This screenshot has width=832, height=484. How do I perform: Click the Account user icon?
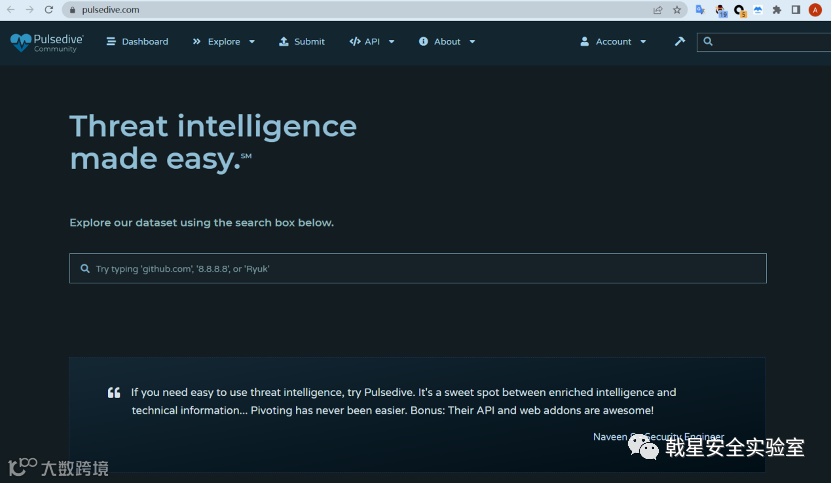584,41
